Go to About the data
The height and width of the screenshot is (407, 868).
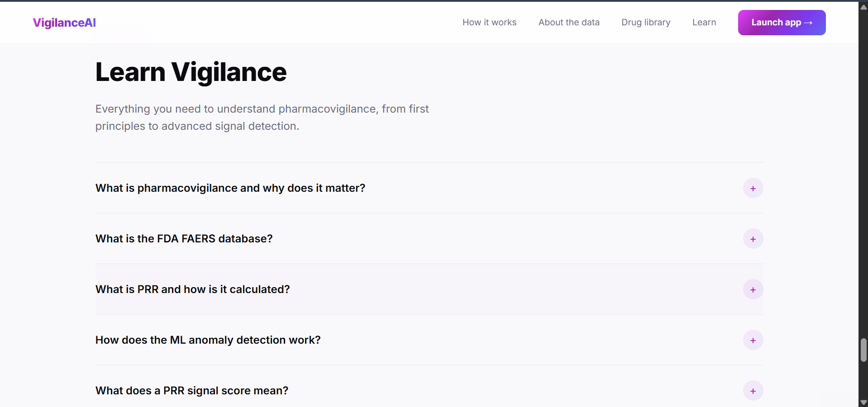point(569,22)
